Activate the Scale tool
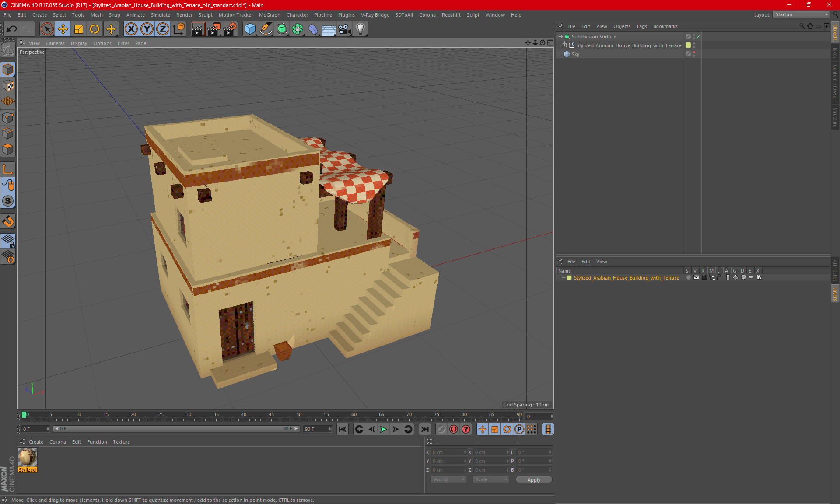This screenshot has width=840, height=504. tap(79, 29)
